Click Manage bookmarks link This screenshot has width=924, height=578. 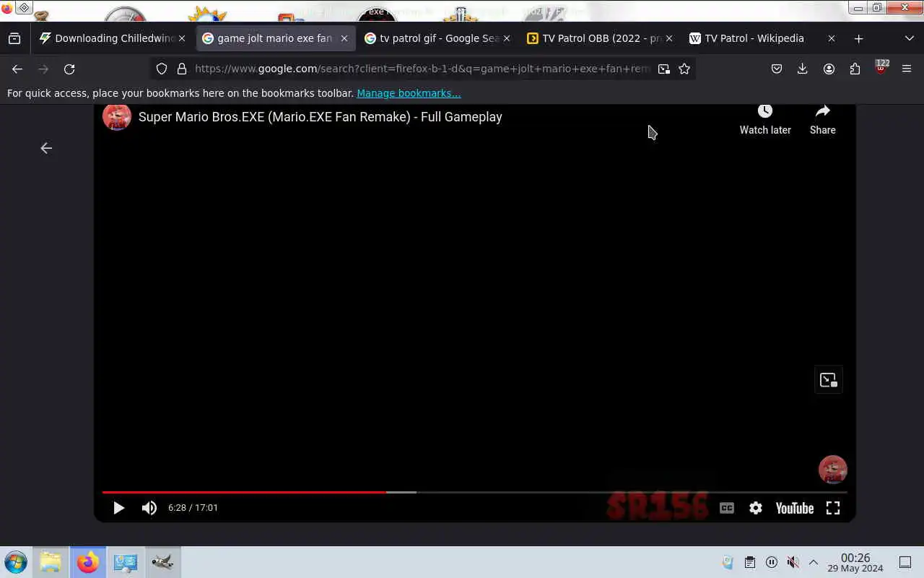point(409,93)
